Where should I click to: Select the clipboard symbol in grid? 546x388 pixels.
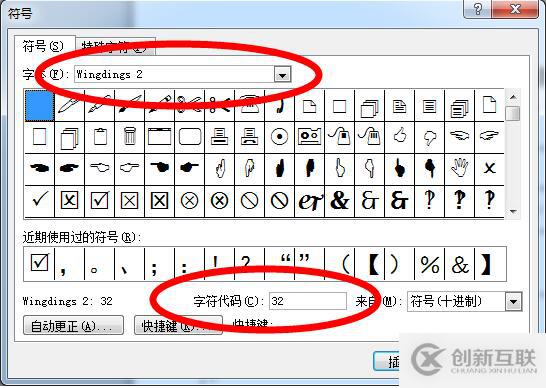click(100, 137)
